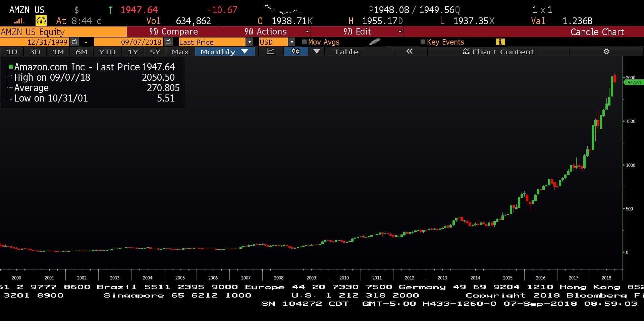Image resolution: width=644 pixels, height=321 pixels.
Task: Open the Chart Content panel
Action: click(498, 52)
